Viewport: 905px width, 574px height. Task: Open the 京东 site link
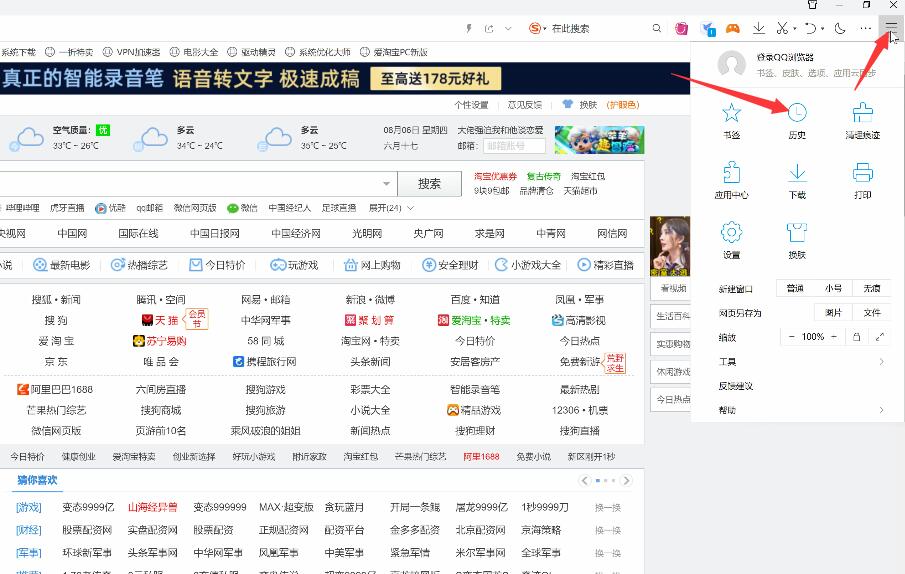click(56, 362)
